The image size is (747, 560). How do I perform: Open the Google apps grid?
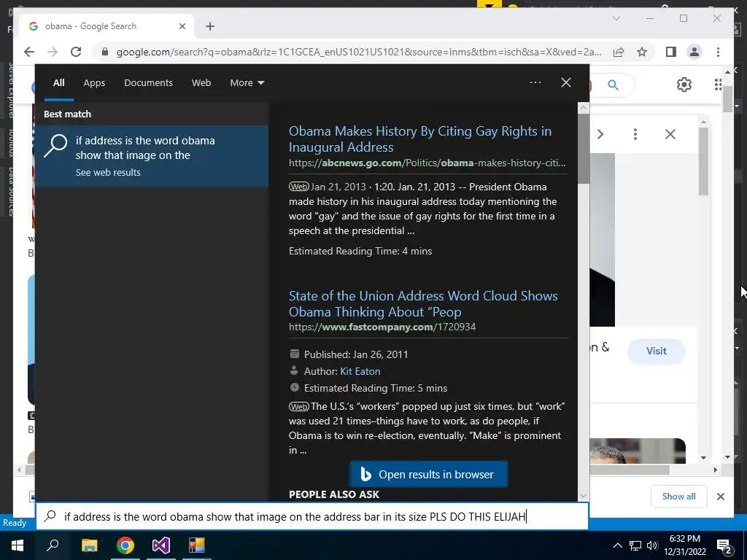click(718, 85)
